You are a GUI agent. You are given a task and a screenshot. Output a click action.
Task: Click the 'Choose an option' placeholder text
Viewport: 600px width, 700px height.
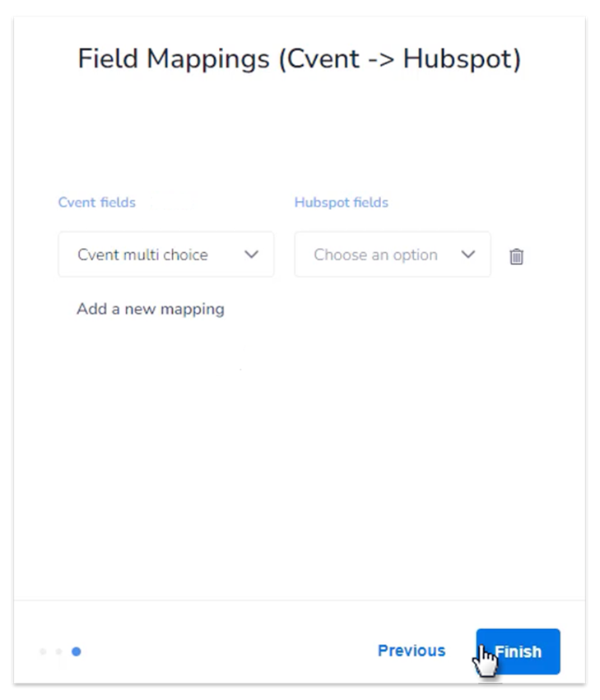pyautogui.click(x=375, y=254)
